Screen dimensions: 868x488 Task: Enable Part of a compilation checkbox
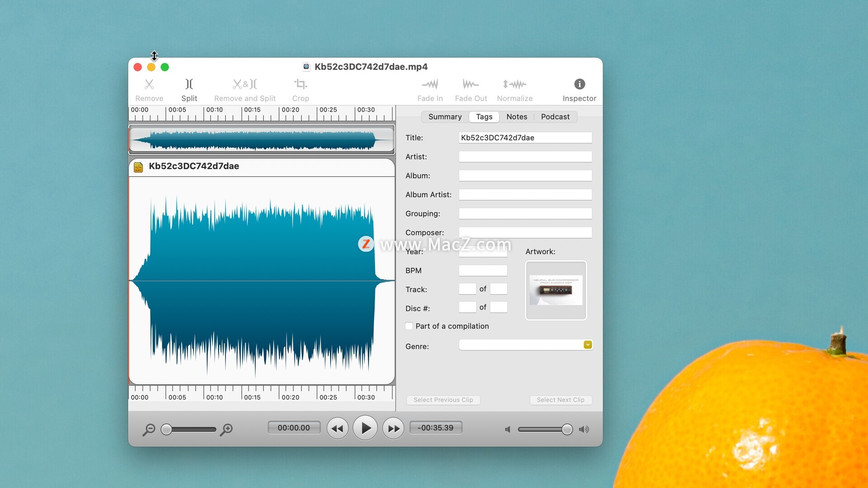[x=409, y=326]
